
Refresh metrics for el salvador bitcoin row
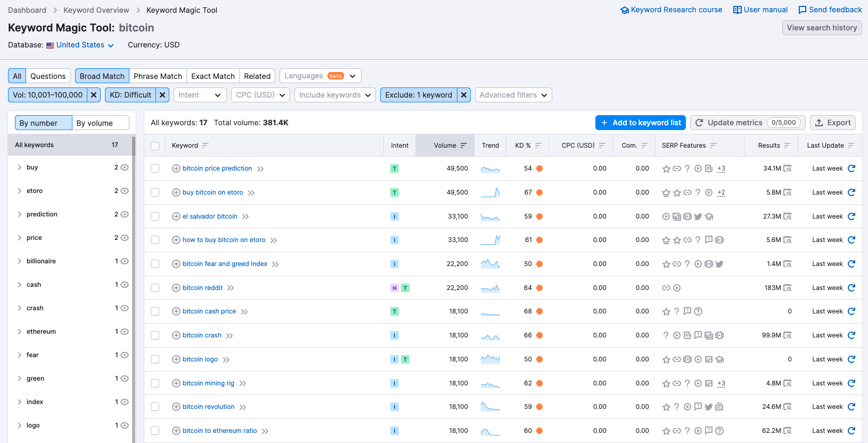[x=851, y=216]
